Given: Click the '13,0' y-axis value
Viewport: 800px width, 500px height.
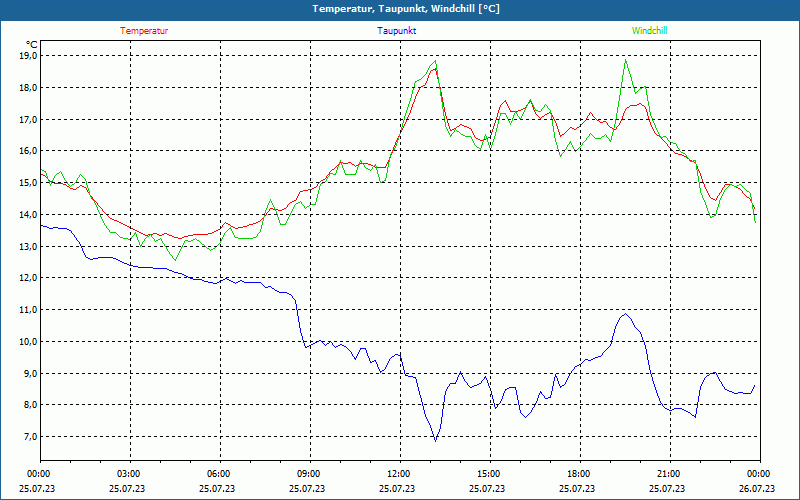Looking at the screenshot, I should pos(28,246).
